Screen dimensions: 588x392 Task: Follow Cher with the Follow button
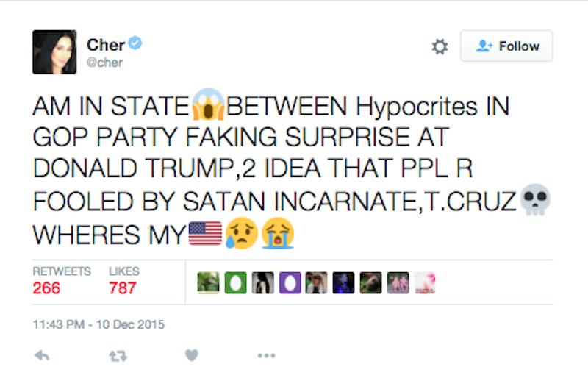506,46
